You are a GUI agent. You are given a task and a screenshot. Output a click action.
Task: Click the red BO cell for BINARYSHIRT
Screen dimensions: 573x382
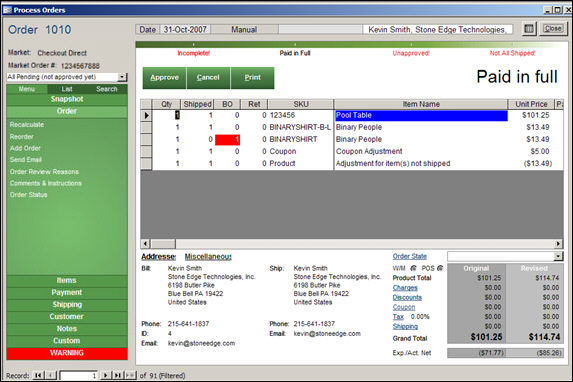[x=227, y=140]
